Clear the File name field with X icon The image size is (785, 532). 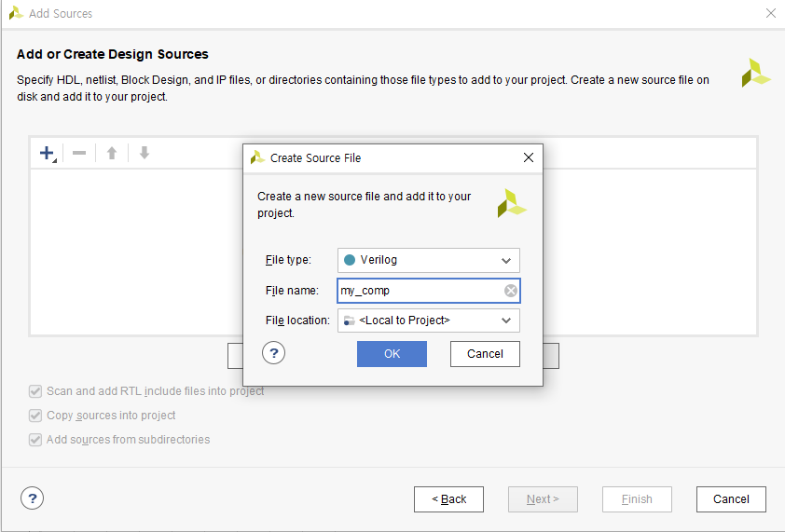click(x=510, y=291)
